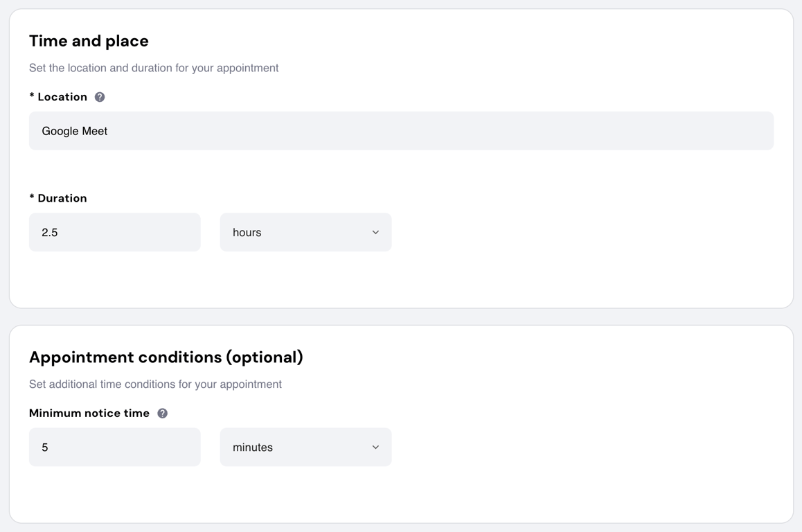Click the chevron on the hours dropdown
Image resolution: width=802 pixels, height=532 pixels.
pyautogui.click(x=375, y=232)
